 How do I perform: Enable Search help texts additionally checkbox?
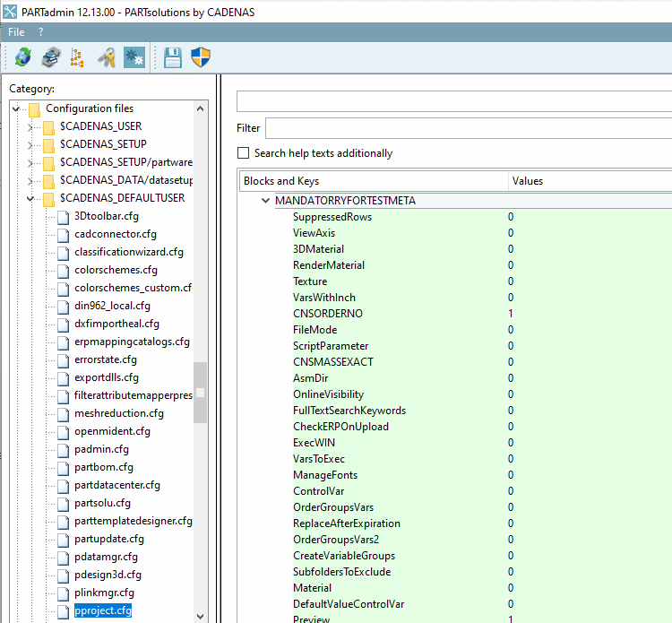point(243,153)
